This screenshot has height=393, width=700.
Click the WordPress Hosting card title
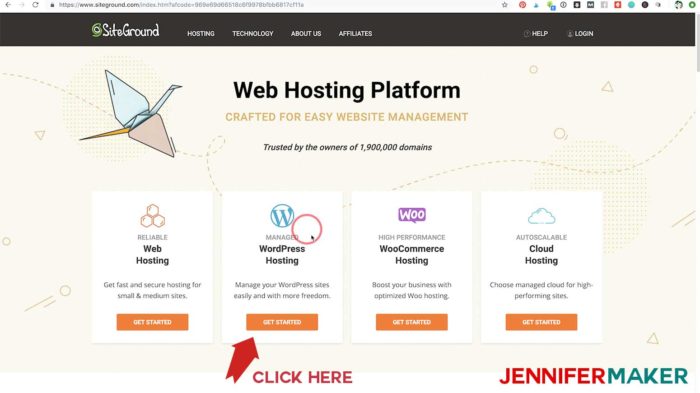click(282, 255)
